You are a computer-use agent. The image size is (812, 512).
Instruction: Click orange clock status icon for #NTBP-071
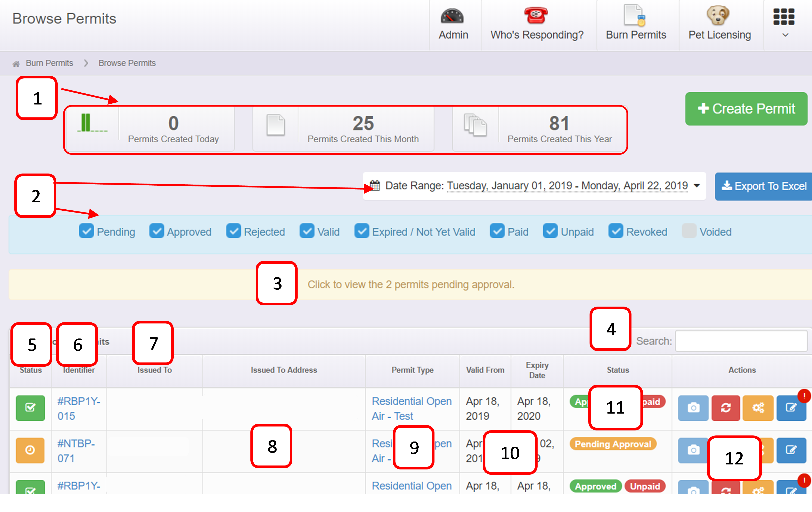(x=30, y=450)
